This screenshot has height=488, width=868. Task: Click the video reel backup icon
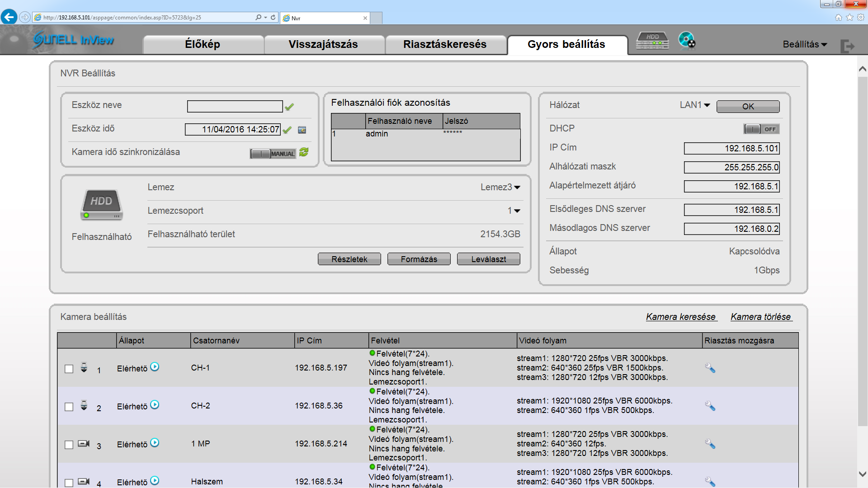(x=687, y=40)
